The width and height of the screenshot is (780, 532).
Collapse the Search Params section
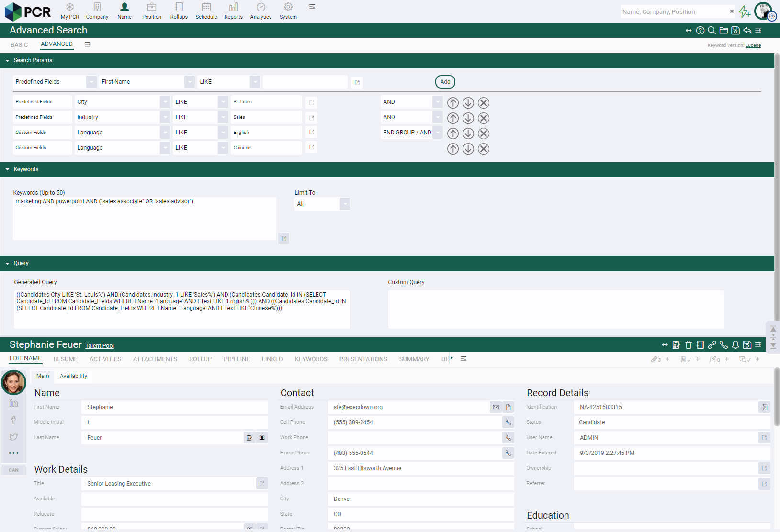point(7,60)
